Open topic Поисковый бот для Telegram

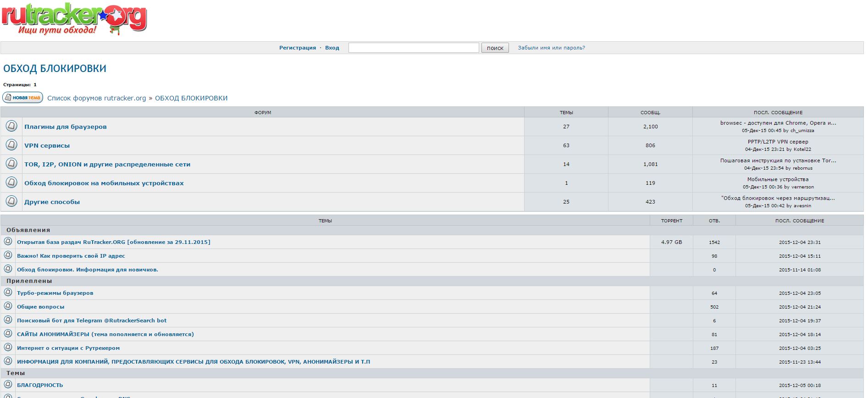pos(92,321)
